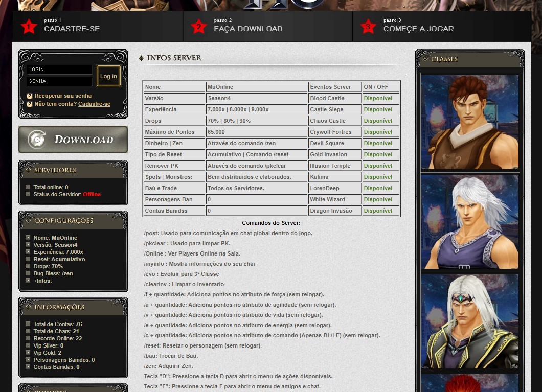
Task: Click arrow bullet beside Personagens Banidos
Action: (x=28, y=359)
